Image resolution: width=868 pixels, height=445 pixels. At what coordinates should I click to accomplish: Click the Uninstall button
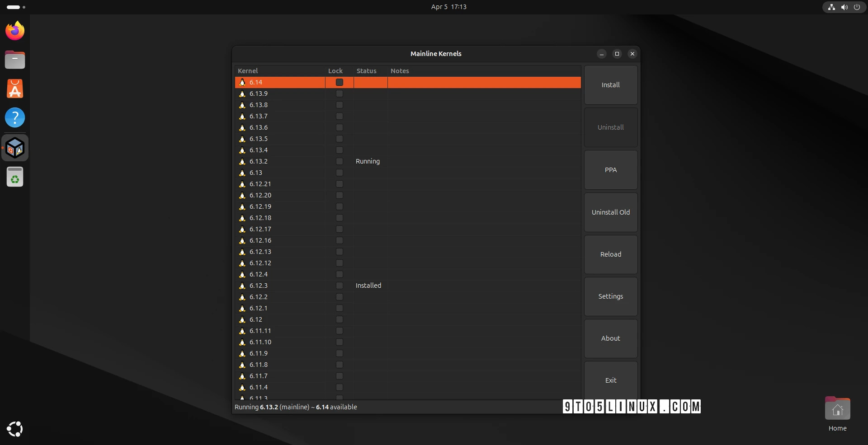coord(611,127)
